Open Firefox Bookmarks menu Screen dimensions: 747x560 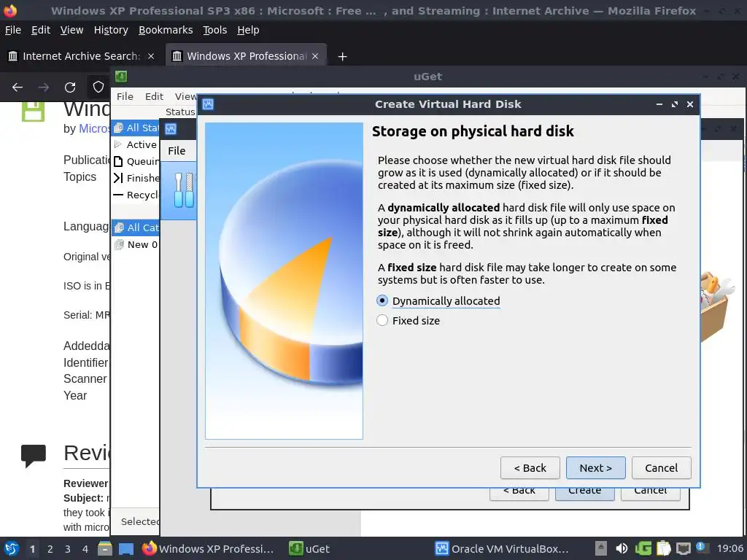(166, 30)
